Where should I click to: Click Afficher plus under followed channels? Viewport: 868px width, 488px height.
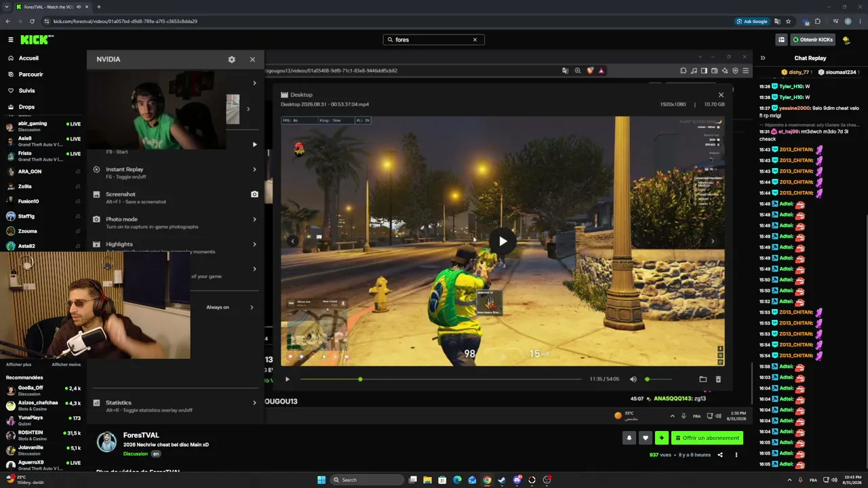[x=19, y=365]
